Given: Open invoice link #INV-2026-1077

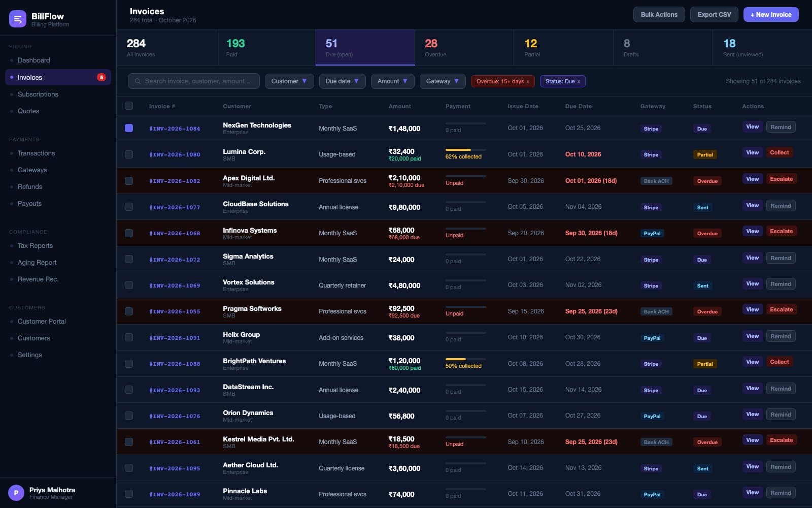Looking at the screenshot, I should pos(175,207).
